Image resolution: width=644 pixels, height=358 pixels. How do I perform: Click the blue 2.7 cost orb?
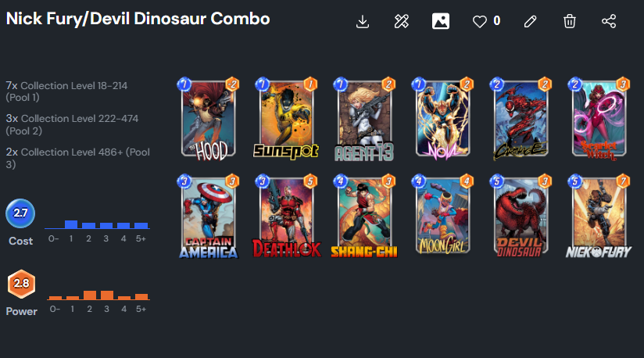[20, 213]
